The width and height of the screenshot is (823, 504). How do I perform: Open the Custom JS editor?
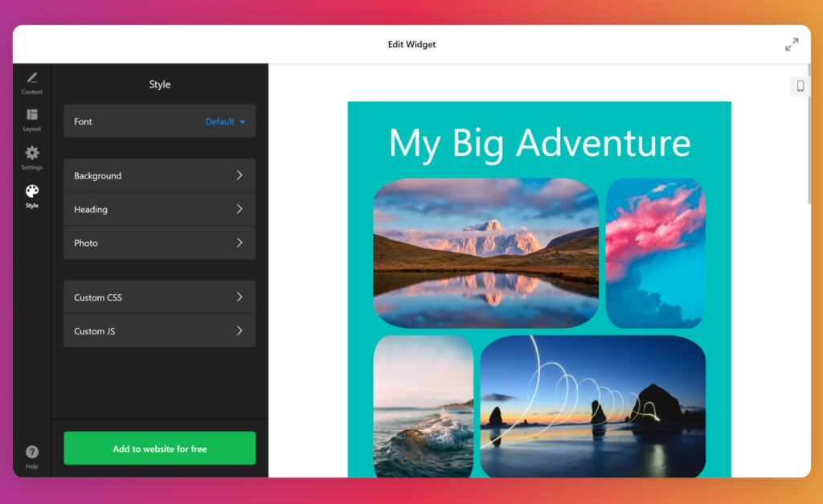pyautogui.click(x=159, y=330)
